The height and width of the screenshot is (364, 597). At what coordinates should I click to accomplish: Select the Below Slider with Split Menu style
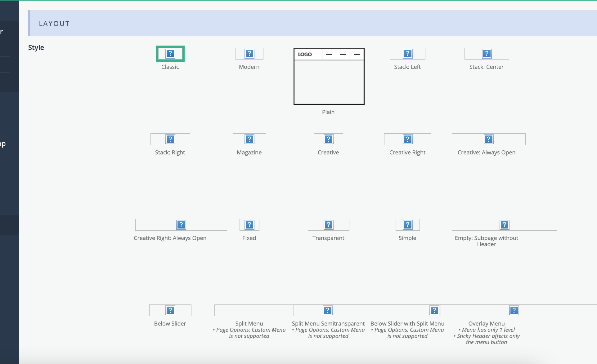pyautogui.click(x=408, y=310)
